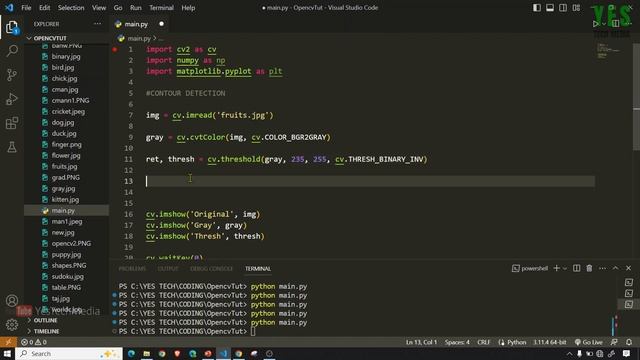640x360 pixels.
Task: Maximize panel with up chevron
Action: coord(616,268)
